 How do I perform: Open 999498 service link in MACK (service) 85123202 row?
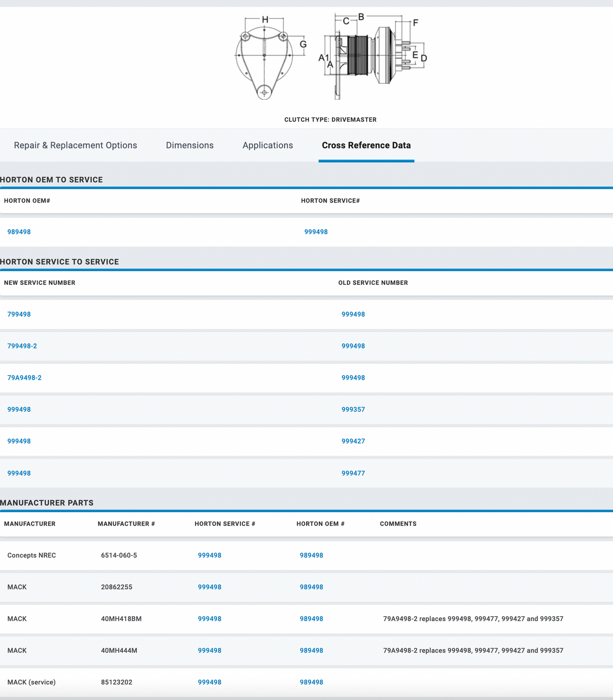tap(210, 682)
